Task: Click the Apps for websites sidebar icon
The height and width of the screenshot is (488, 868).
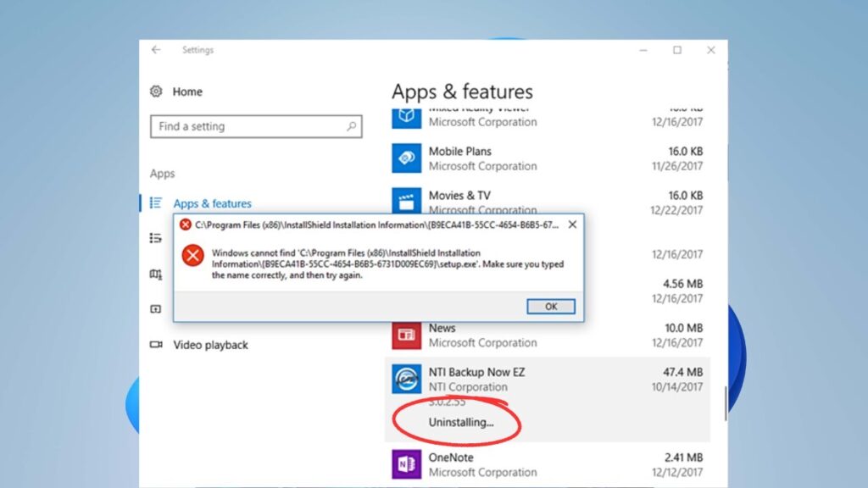Action: pyautogui.click(x=157, y=308)
